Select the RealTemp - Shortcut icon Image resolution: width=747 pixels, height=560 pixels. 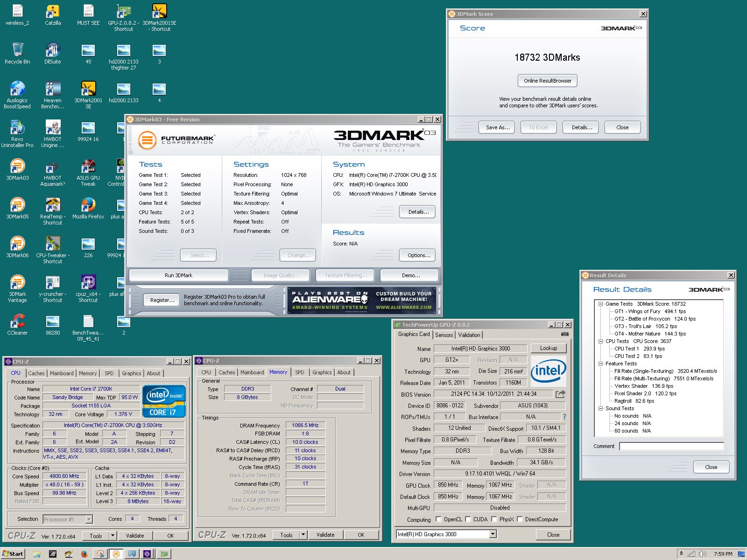pos(53,211)
